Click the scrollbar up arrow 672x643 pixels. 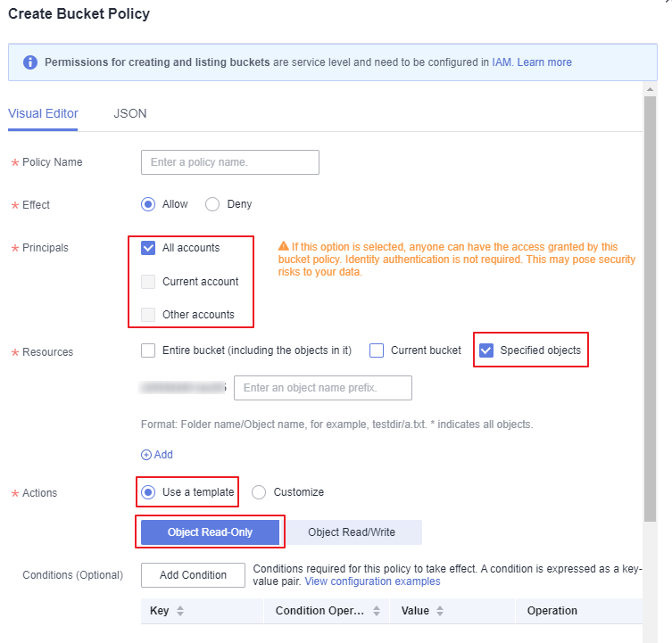click(x=651, y=89)
